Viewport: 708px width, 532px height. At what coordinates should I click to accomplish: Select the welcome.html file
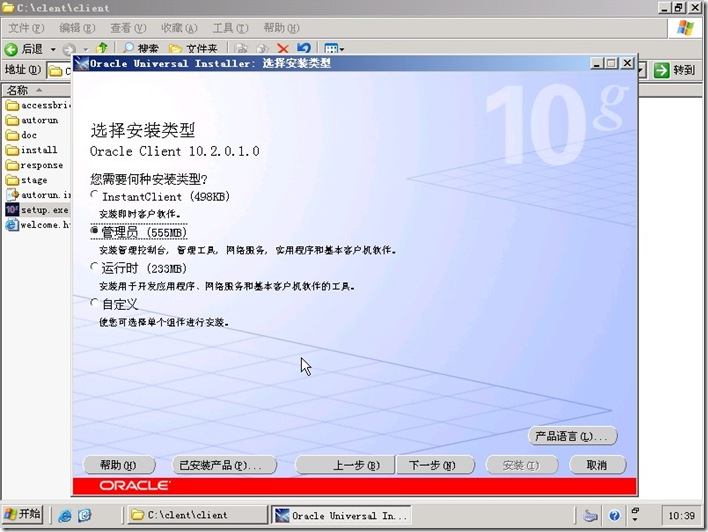[x=38, y=224]
